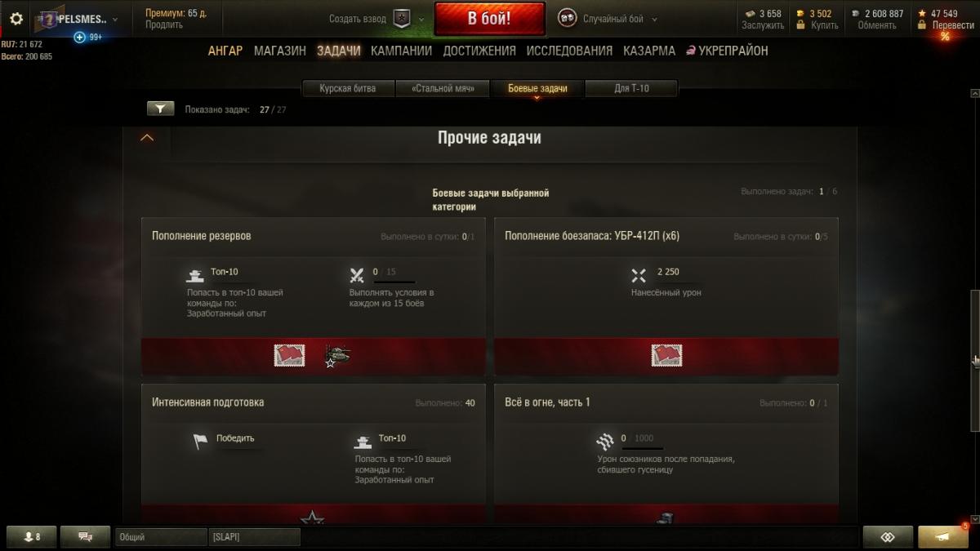Click the task filter funnel icon
Screen dimensions: 980x551
coord(160,109)
